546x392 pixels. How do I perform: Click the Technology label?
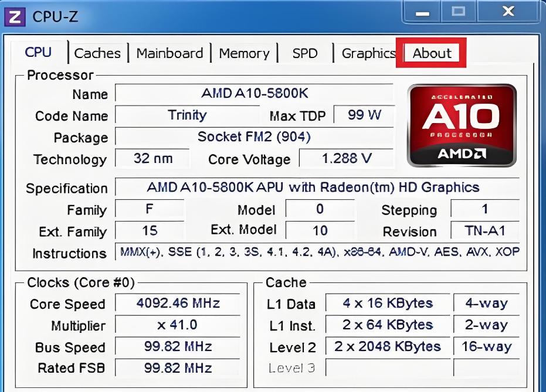70,159
